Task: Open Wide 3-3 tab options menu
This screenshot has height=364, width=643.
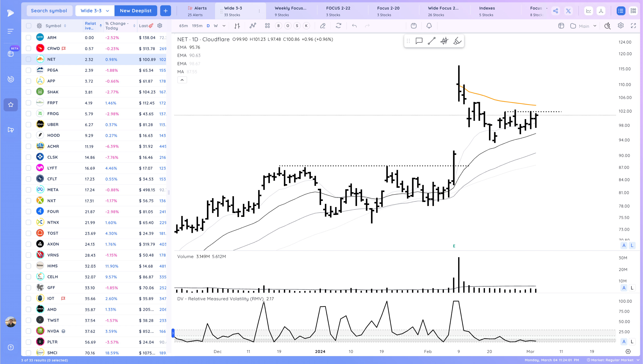Action: (x=259, y=11)
